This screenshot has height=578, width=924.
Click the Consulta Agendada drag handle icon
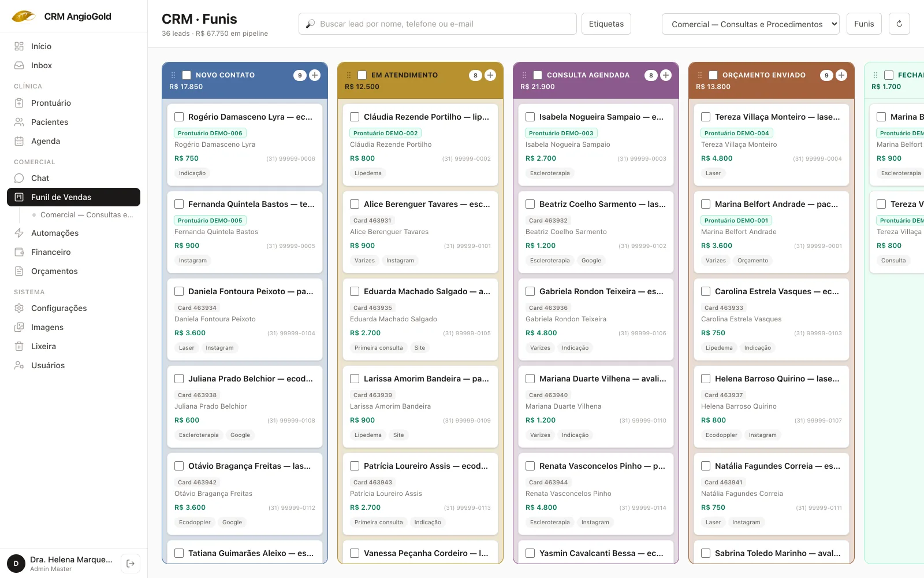[524, 75]
